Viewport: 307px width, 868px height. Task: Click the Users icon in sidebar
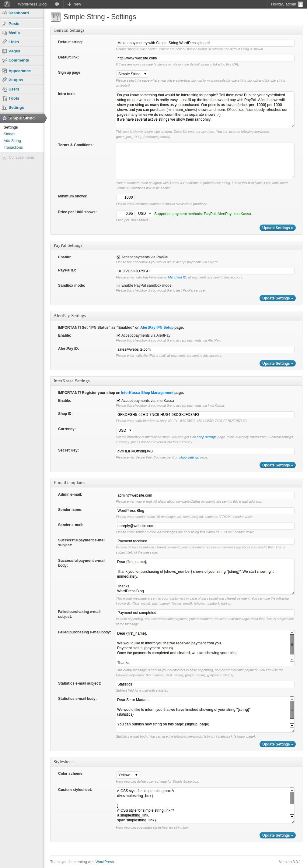coord(4,89)
